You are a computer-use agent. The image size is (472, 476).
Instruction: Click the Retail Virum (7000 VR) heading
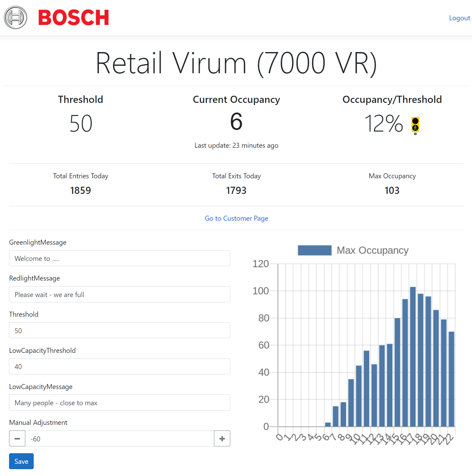coord(236,63)
